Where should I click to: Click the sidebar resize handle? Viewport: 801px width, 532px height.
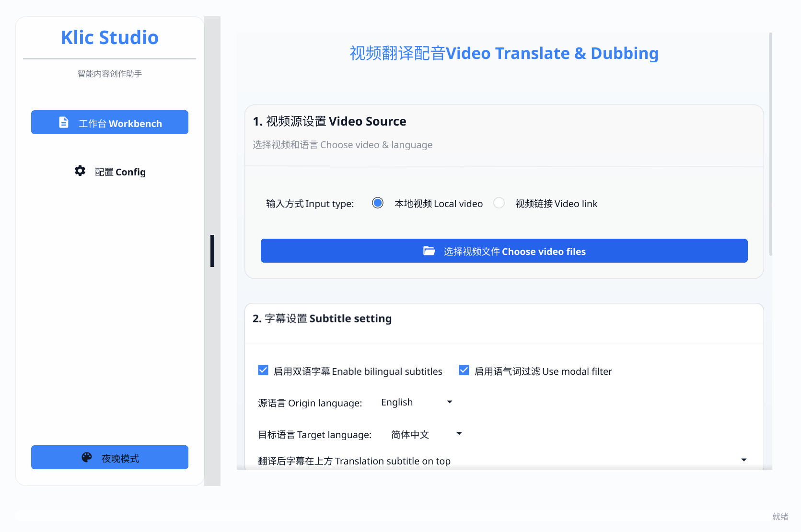[213, 251]
